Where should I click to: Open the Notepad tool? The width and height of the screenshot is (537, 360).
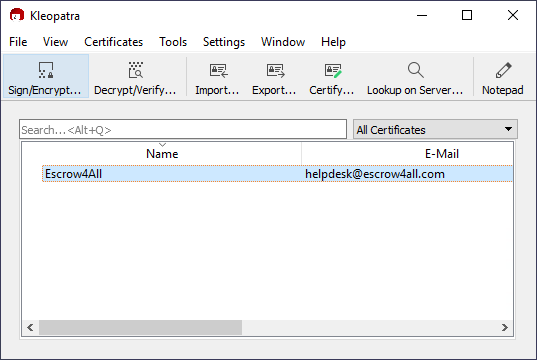(x=503, y=77)
